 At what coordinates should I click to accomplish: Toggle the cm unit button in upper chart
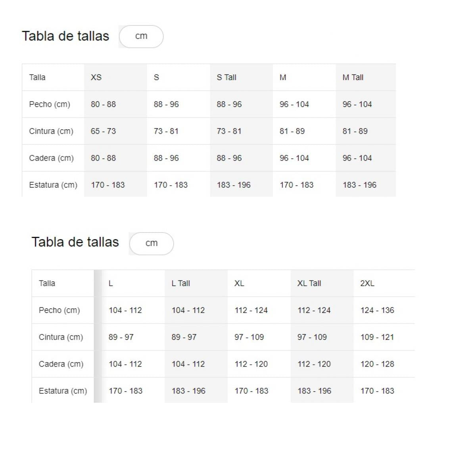pyautogui.click(x=141, y=36)
